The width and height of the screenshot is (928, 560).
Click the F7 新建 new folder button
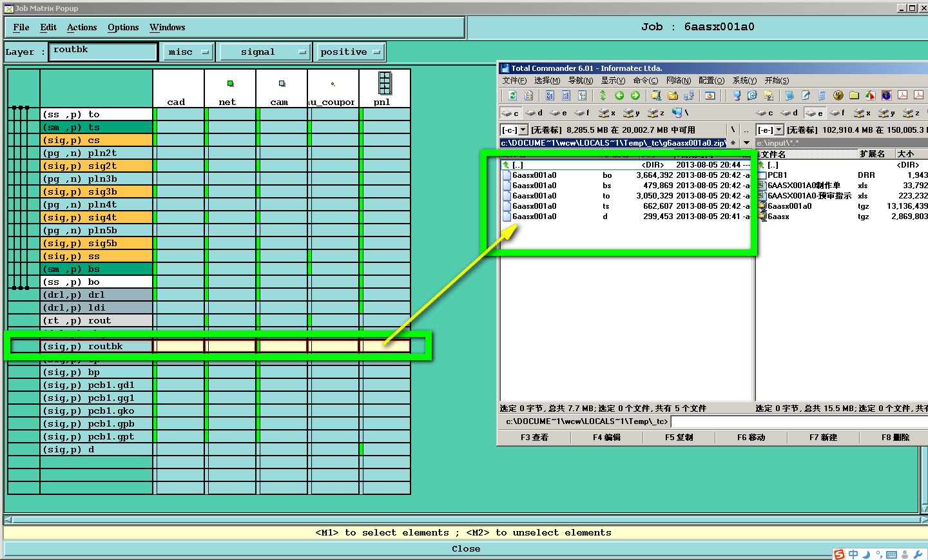click(x=823, y=438)
